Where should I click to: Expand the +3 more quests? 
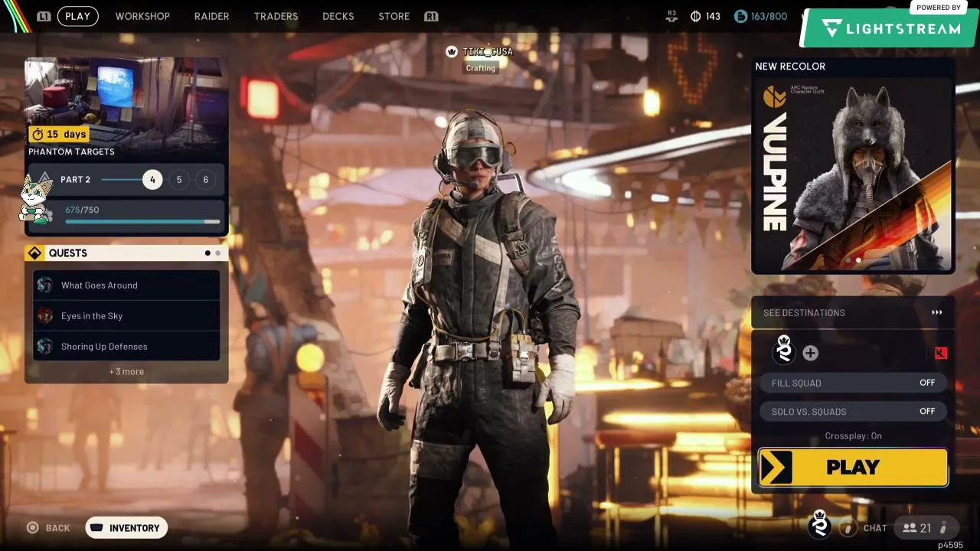(x=126, y=371)
